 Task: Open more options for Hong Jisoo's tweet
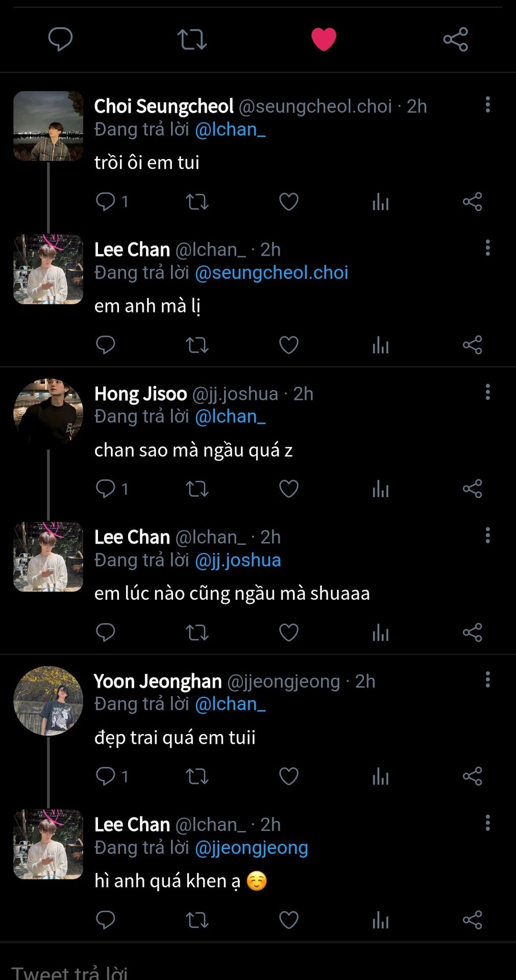pos(487,392)
